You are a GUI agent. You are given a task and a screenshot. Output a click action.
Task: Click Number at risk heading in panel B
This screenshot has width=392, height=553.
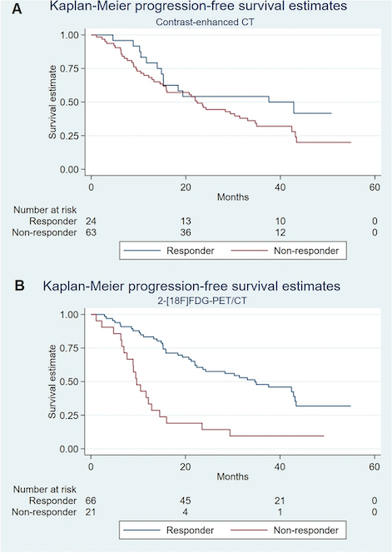click(x=45, y=490)
